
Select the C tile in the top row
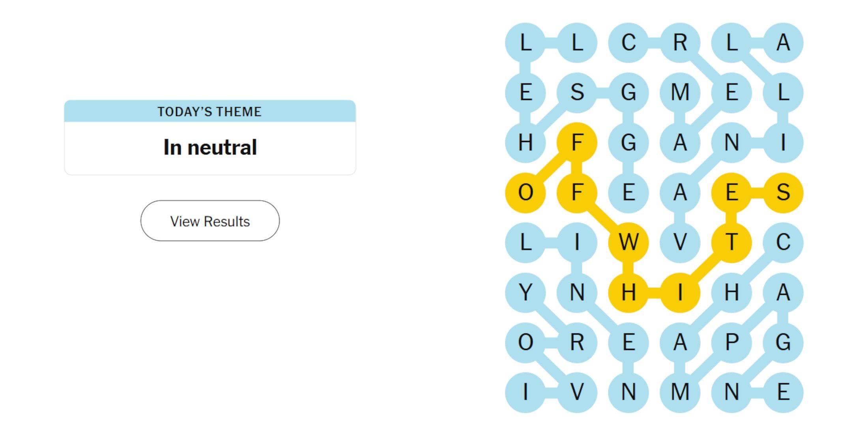(x=628, y=43)
